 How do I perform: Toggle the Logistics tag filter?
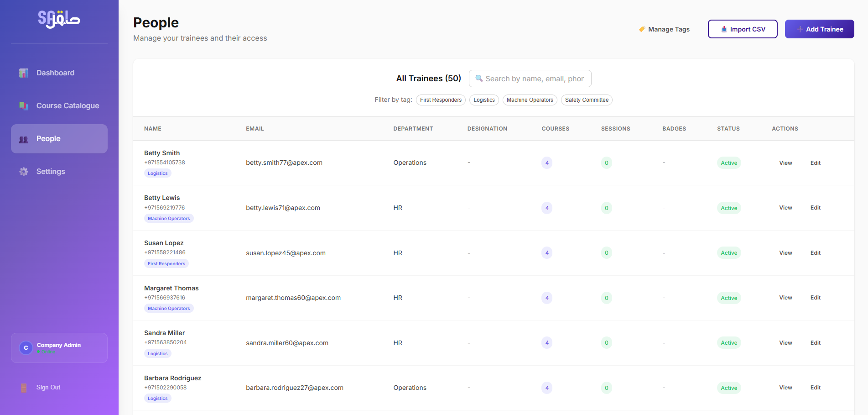(484, 100)
